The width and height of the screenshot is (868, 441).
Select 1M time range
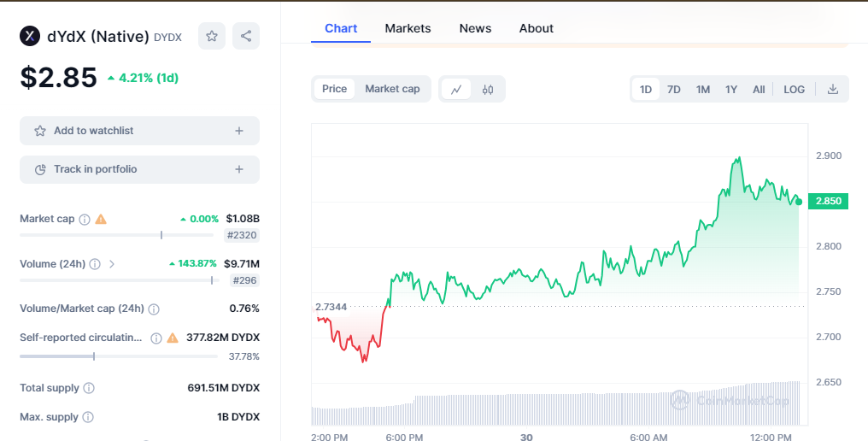pyautogui.click(x=703, y=89)
